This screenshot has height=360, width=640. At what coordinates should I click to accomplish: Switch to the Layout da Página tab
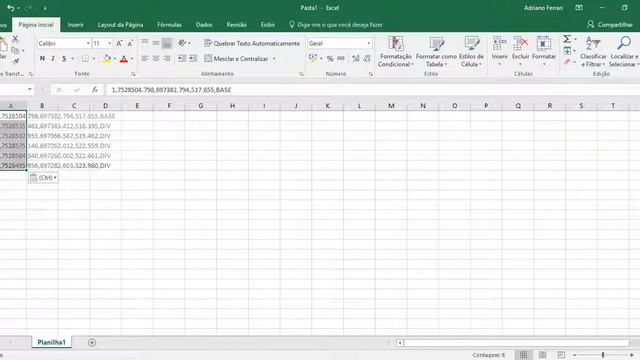click(x=120, y=25)
